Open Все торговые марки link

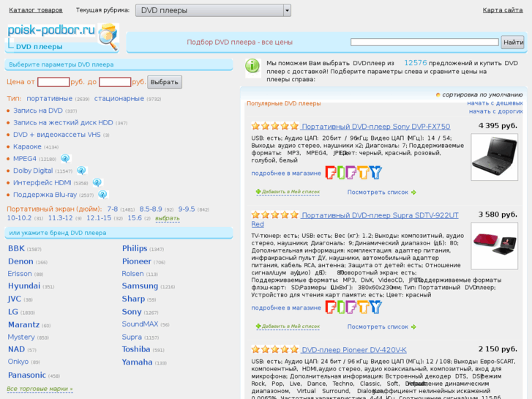[x=40, y=389]
